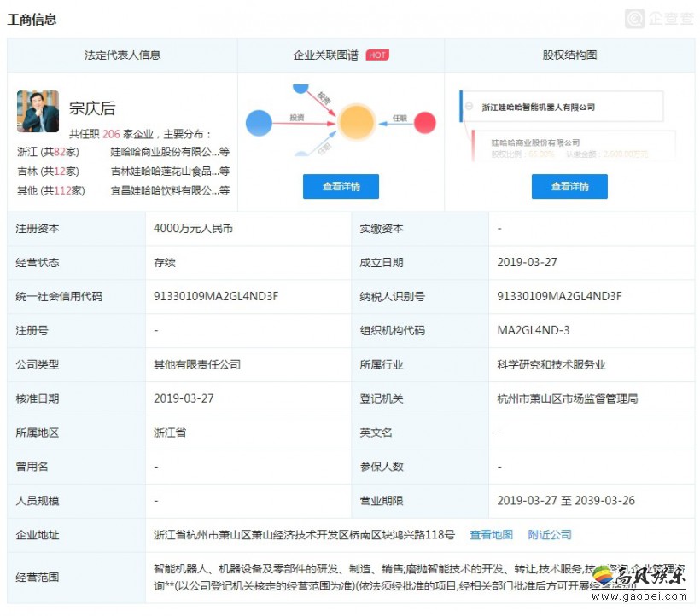Open the 法定代表人信息 tab
The height and width of the screenshot is (616, 700).
122,55
